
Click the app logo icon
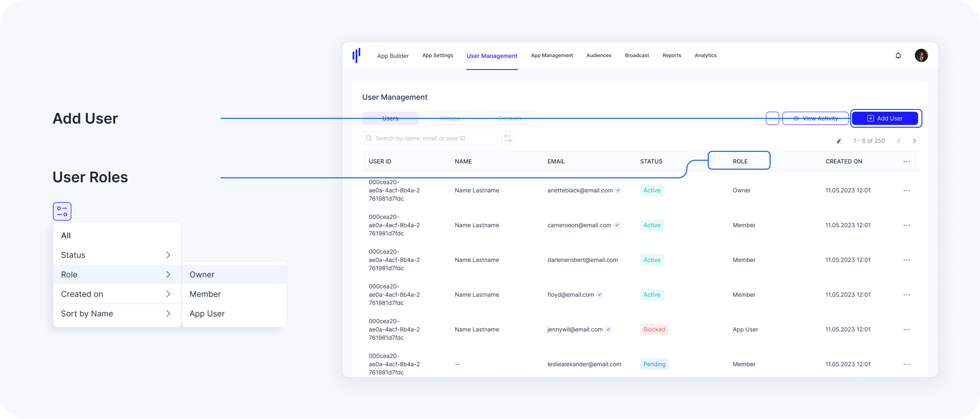point(356,56)
